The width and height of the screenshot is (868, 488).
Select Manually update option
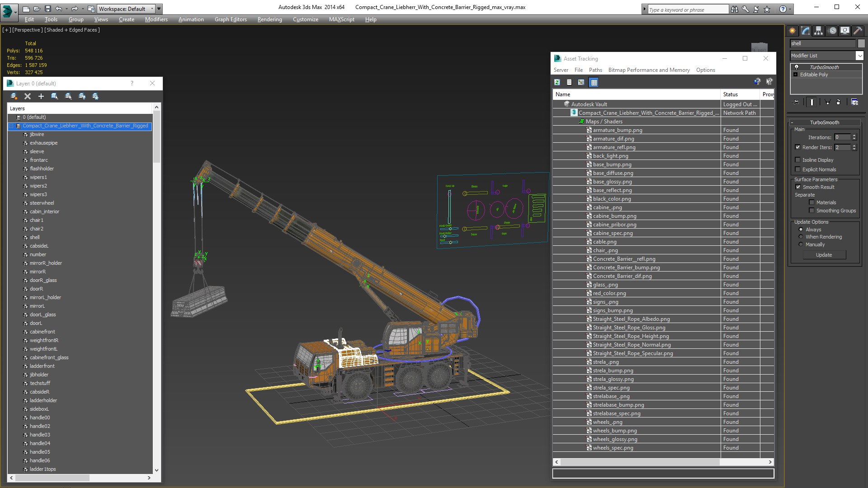(x=801, y=244)
